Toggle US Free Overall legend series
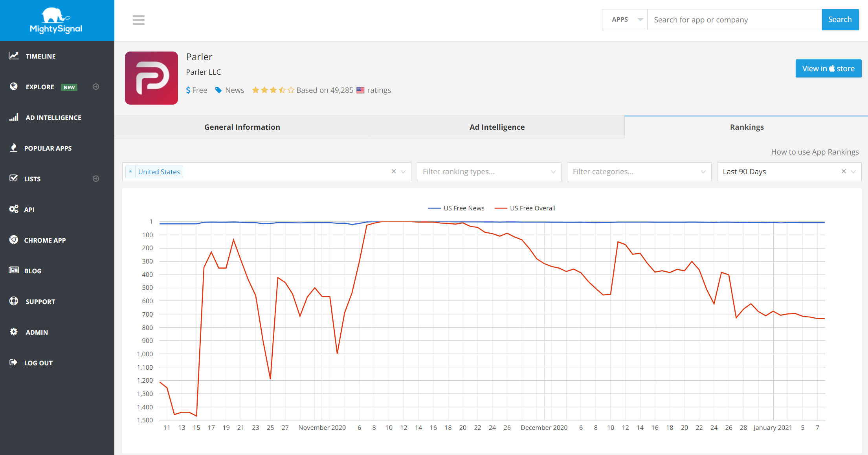This screenshot has height=455, width=868. click(x=525, y=208)
